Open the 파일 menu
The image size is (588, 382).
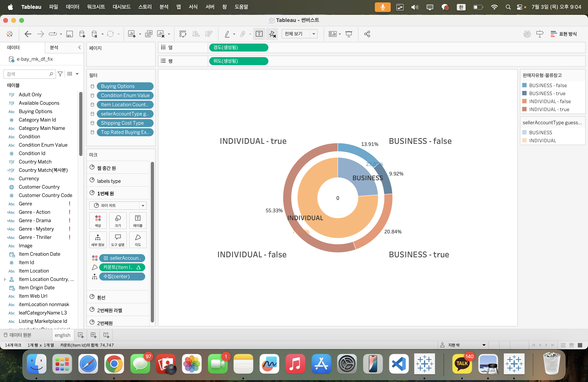click(53, 7)
